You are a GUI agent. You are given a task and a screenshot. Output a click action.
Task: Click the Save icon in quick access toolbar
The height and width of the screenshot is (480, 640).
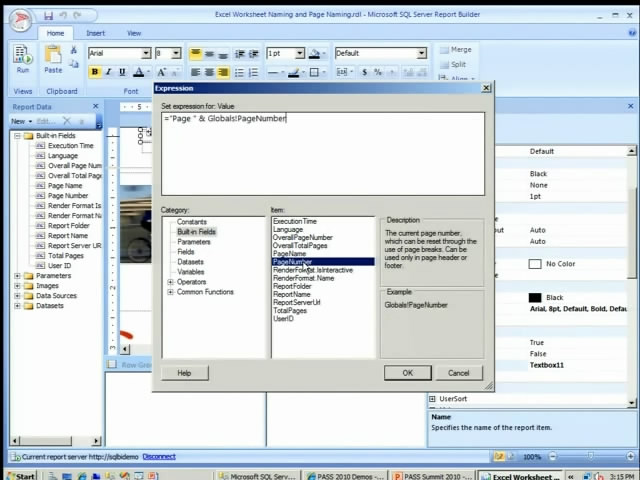click(49, 16)
